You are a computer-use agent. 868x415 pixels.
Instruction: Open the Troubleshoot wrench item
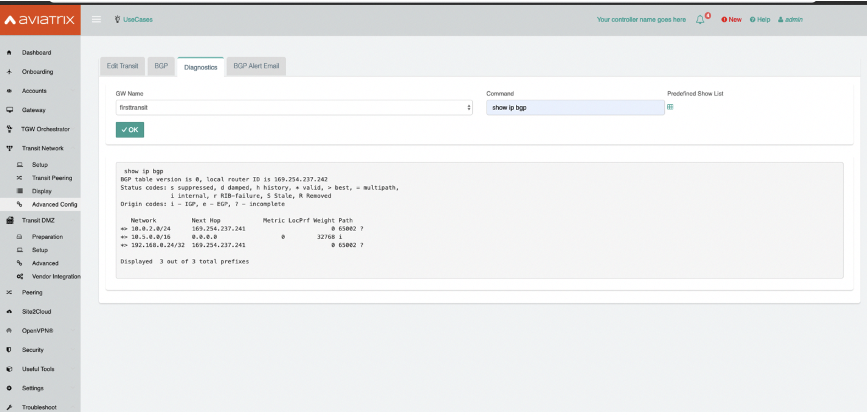39,408
